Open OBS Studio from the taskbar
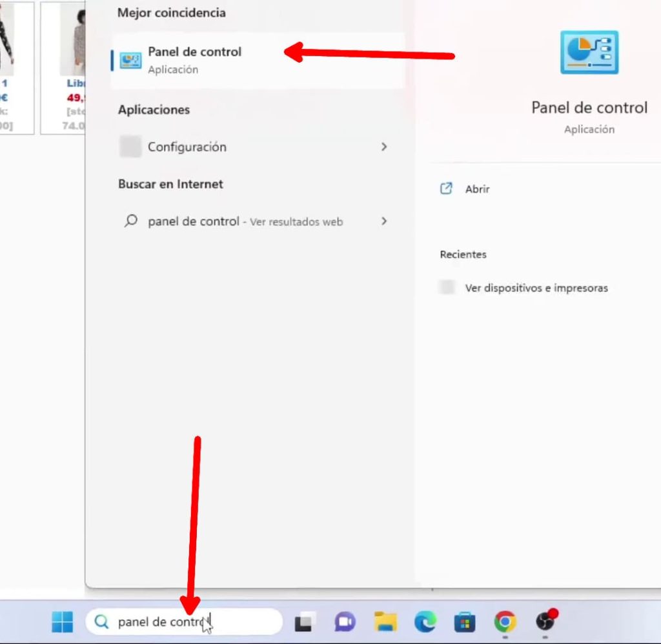This screenshot has width=661, height=644. [545, 622]
